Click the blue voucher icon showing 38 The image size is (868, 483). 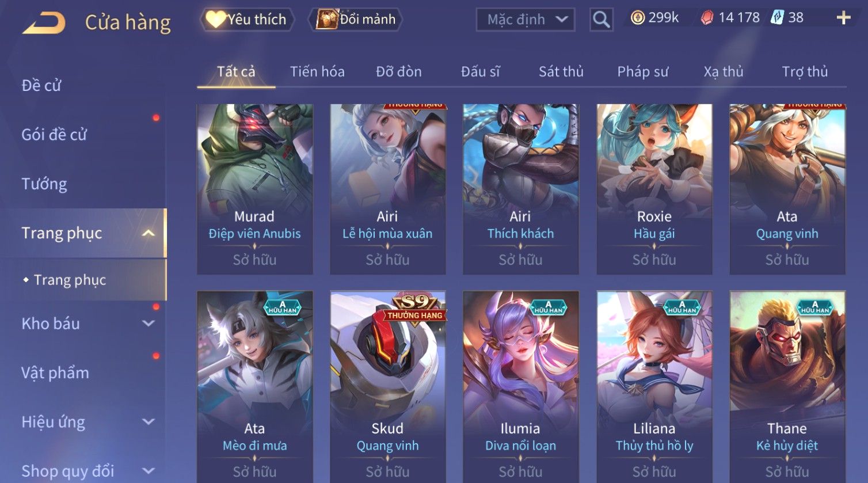(778, 18)
